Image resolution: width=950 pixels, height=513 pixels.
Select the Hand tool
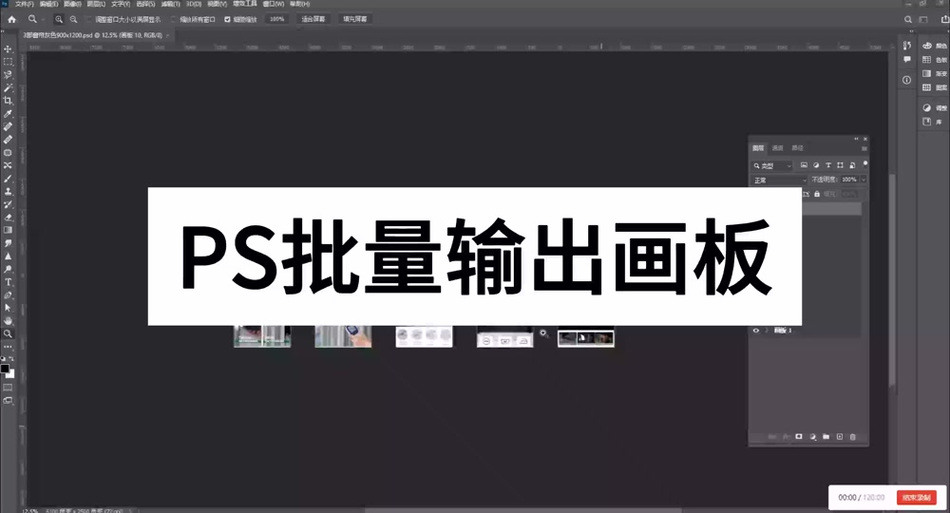coord(8,320)
